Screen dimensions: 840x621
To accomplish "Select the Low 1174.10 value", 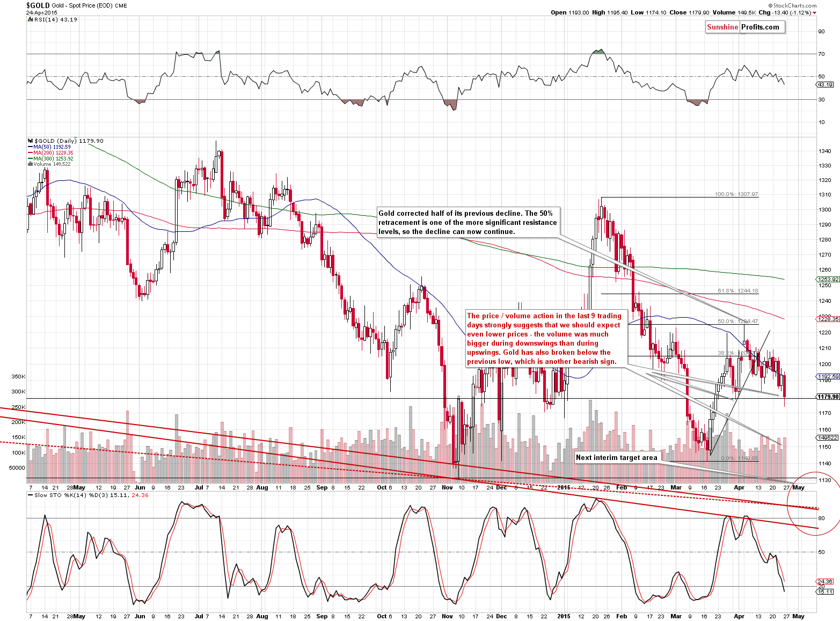I will click(x=647, y=12).
